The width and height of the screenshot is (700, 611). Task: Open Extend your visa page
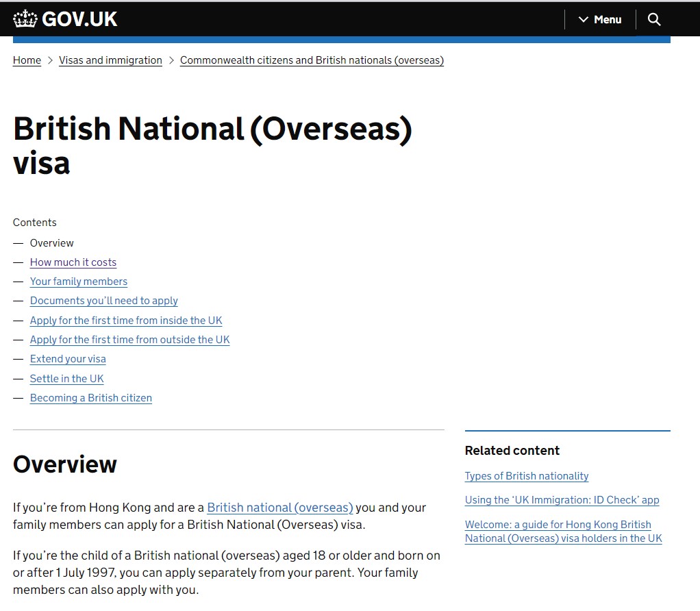[68, 359]
